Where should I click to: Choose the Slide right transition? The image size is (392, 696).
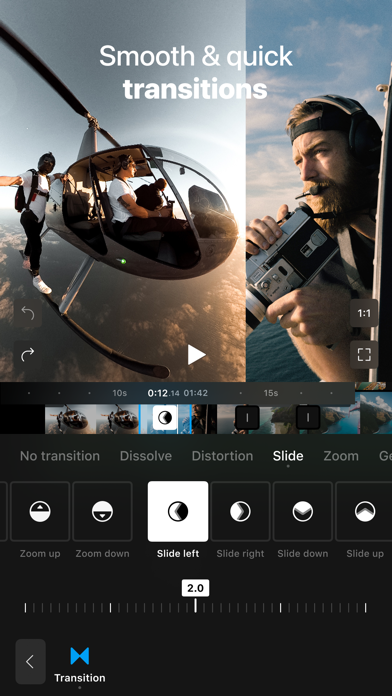coord(240,511)
